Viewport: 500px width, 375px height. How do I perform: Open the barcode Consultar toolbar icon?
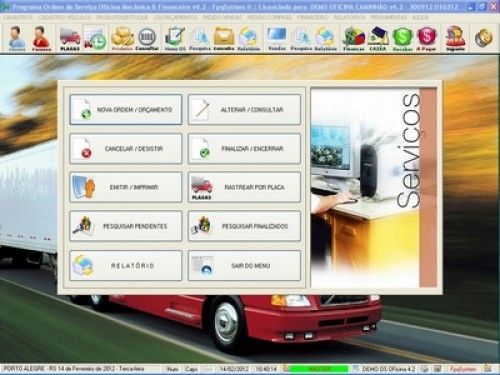pos(147,39)
